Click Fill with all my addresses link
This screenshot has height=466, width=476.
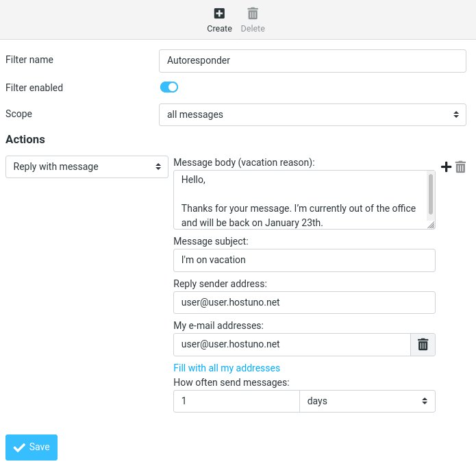click(227, 368)
